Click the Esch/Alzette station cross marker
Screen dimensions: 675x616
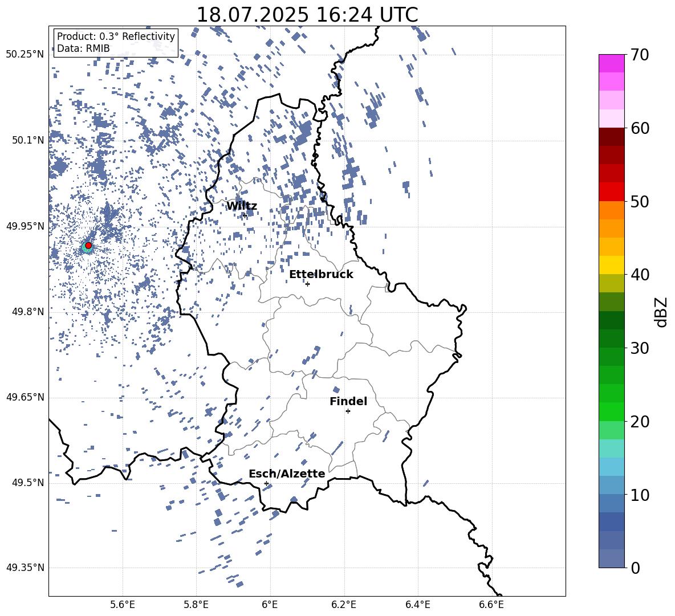[x=266, y=483]
